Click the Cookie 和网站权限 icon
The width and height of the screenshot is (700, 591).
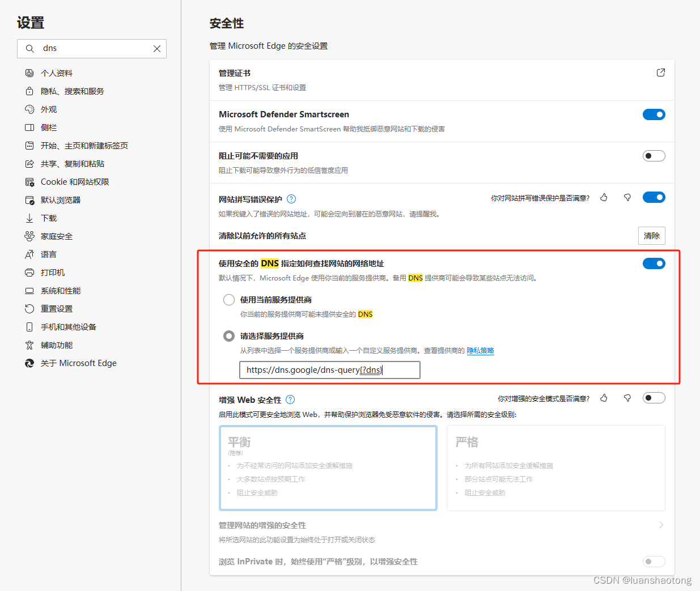[x=29, y=182]
